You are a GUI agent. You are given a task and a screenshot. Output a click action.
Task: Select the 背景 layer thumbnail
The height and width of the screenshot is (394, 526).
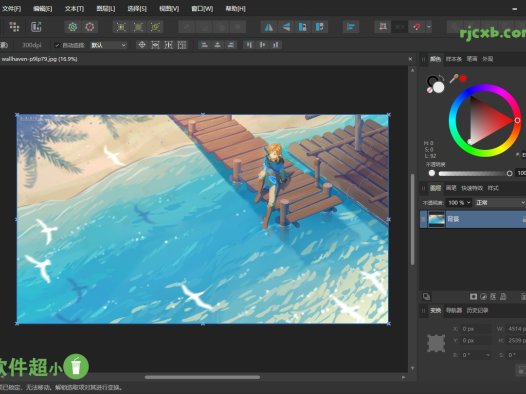(x=436, y=219)
